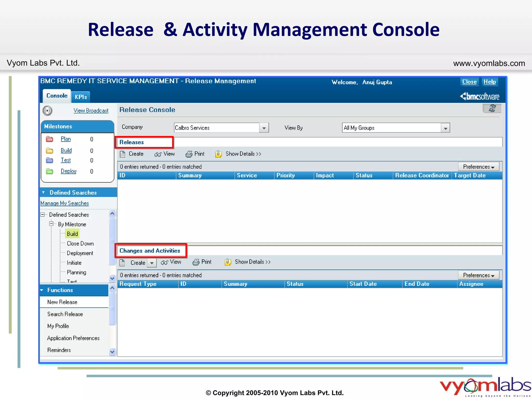Click the Close link in header

pyautogui.click(x=469, y=82)
